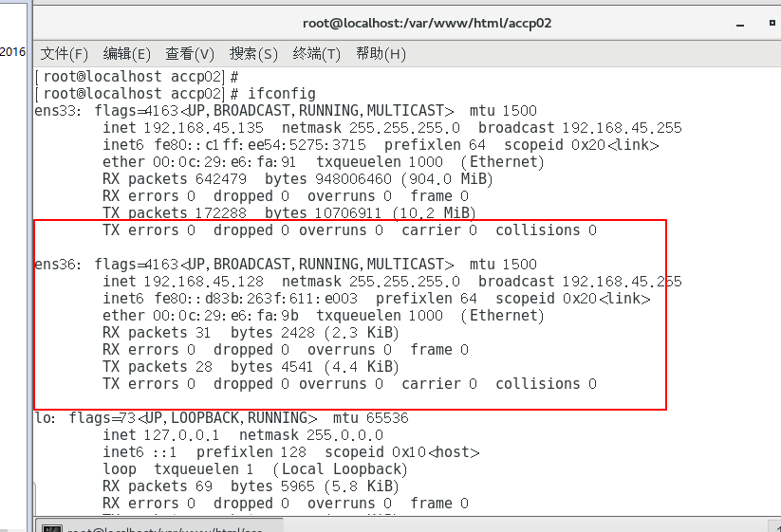Click ens36 IPv6 fe80::d83b:263f:611:e003
Image resolution: width=781 pixels, height=532 pixels.
point(256,299)
